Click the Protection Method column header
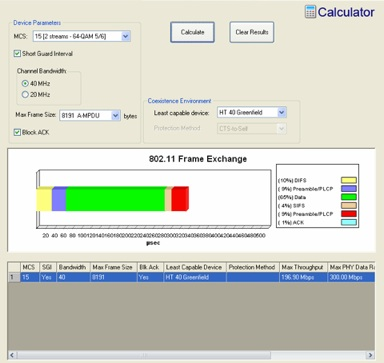Viewport: 384px width, 363px height. 252,267
